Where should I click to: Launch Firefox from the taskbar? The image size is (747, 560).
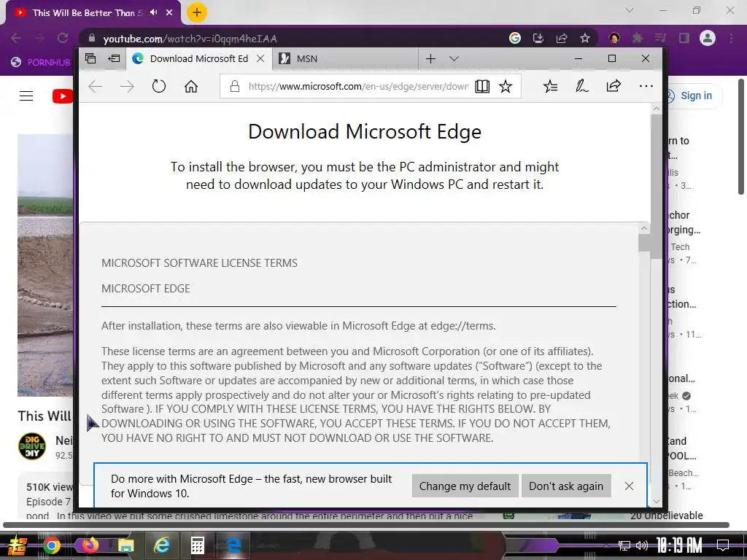[x=89, y=545]
